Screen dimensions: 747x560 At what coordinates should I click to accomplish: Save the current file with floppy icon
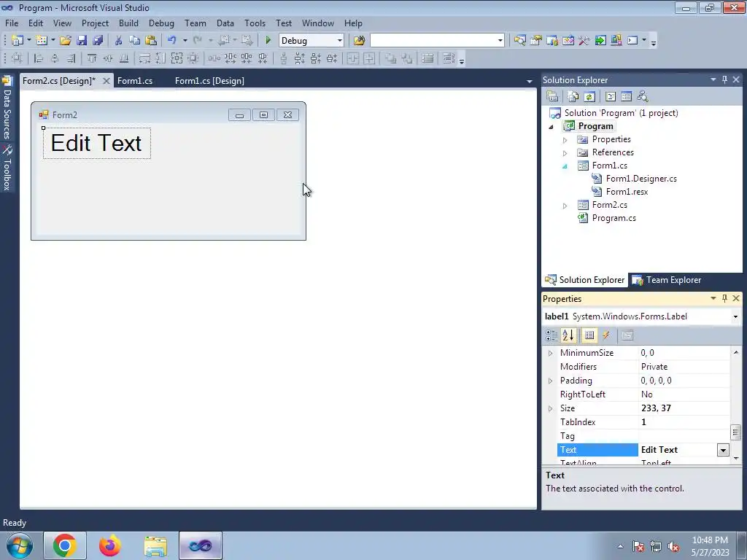82,41
